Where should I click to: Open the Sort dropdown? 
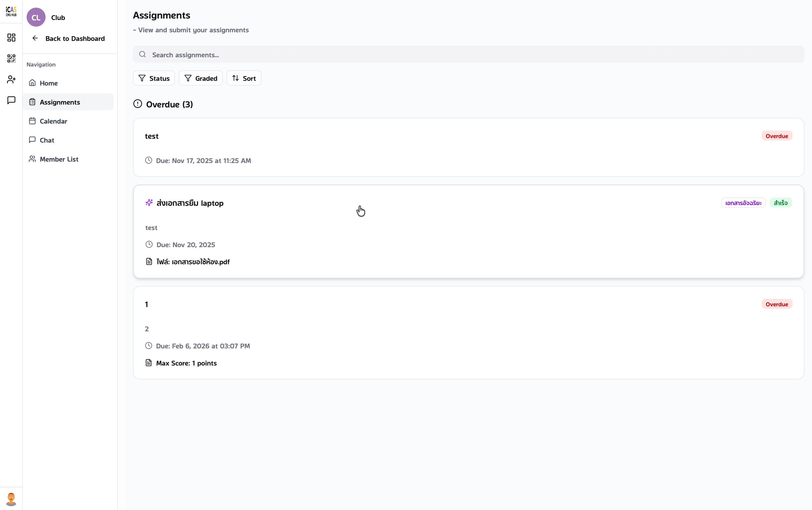coord(244,78)
